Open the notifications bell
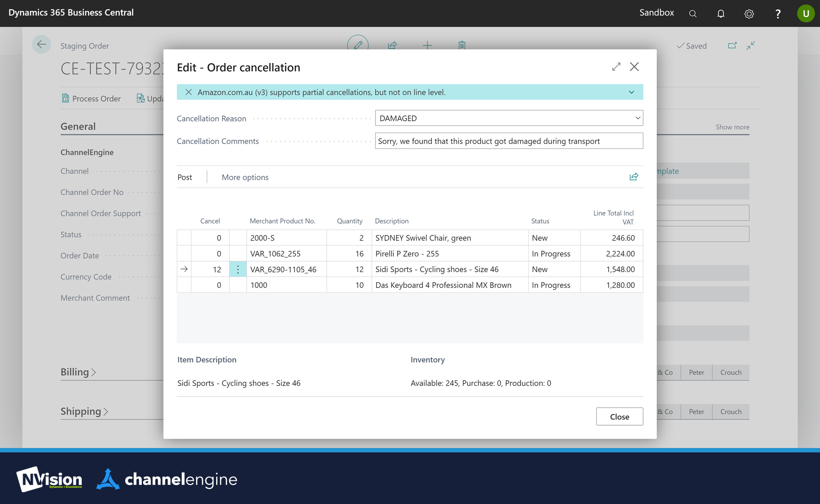820x504 pixels. point(721,14)
